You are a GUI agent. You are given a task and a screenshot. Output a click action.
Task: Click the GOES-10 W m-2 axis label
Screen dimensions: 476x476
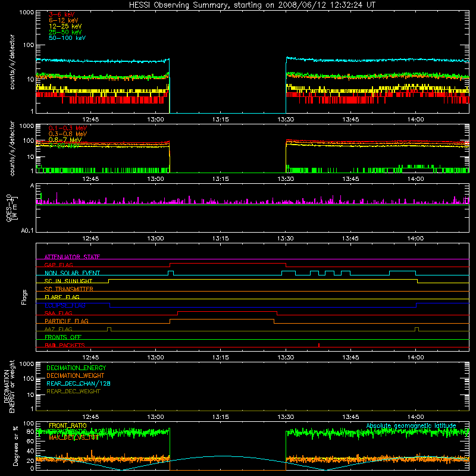11,208
